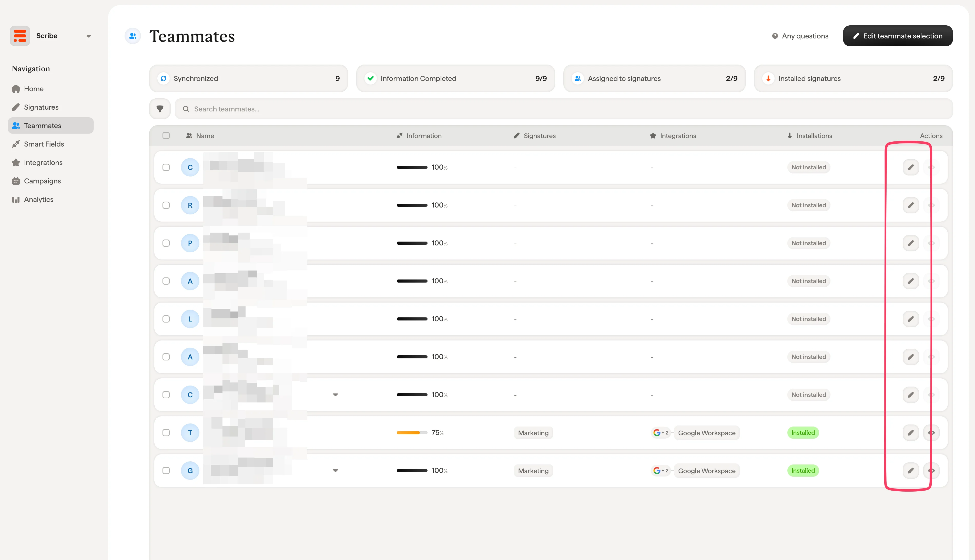Click the Marketing tag in row G
Image resolution: width=975 pixels, height=560 pixels.
533,471
